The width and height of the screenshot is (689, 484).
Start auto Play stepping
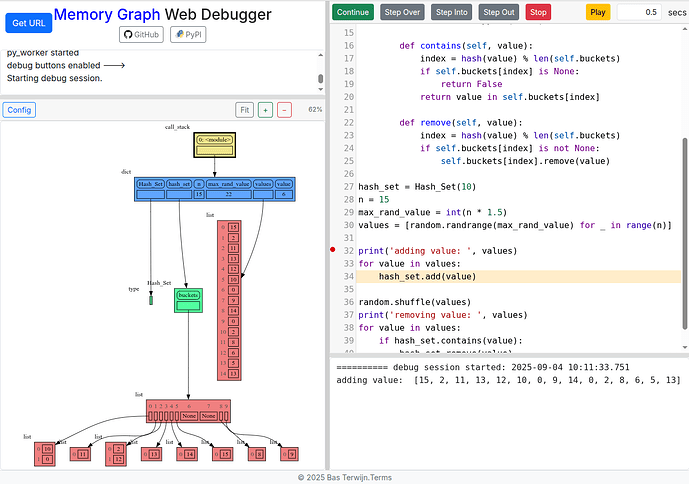(598, 12)
